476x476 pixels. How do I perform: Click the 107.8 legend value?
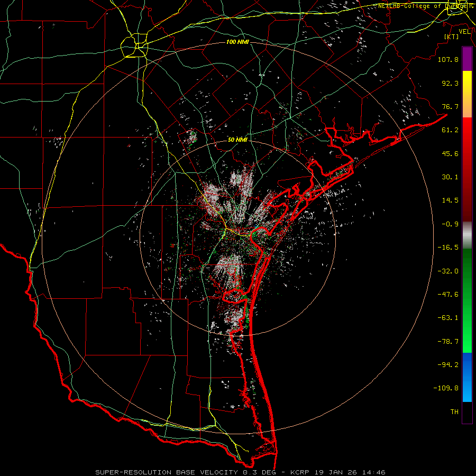(448, 59)
